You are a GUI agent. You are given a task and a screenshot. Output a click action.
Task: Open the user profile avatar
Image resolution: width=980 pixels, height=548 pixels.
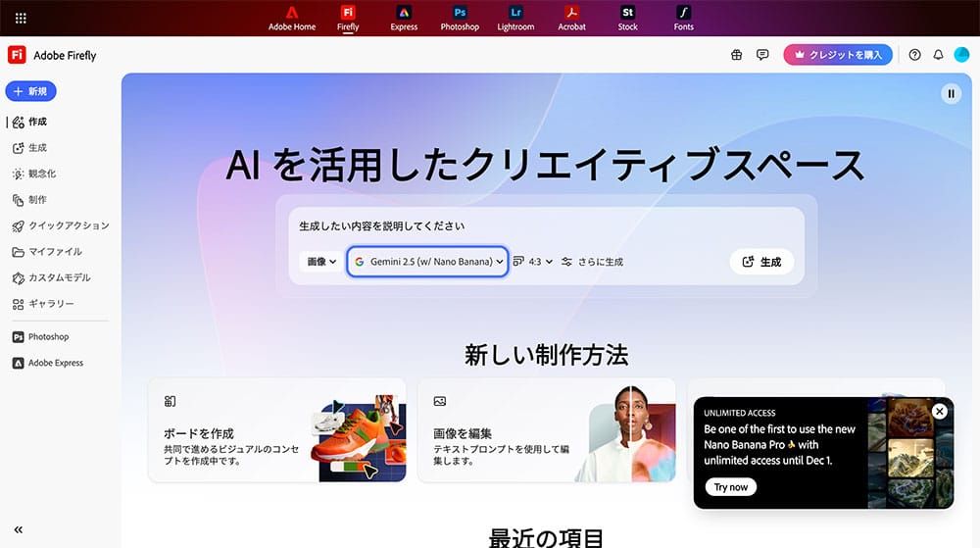coord(961,55)
